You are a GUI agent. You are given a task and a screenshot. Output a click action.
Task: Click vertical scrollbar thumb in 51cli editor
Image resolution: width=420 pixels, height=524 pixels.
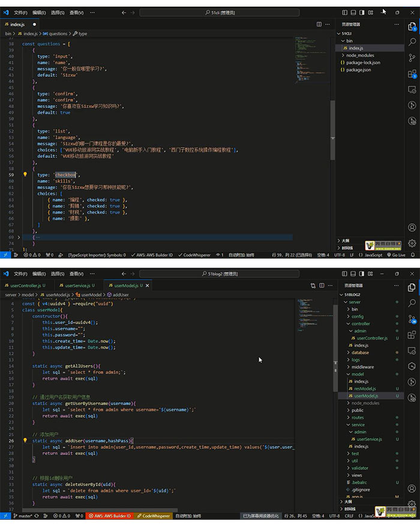coord(332,130)
